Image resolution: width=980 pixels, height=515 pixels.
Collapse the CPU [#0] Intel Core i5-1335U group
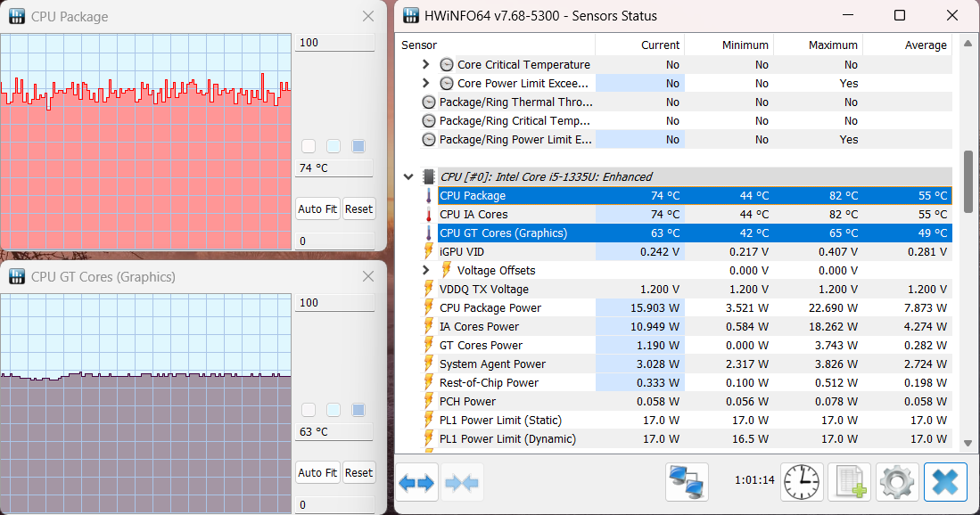408,176
